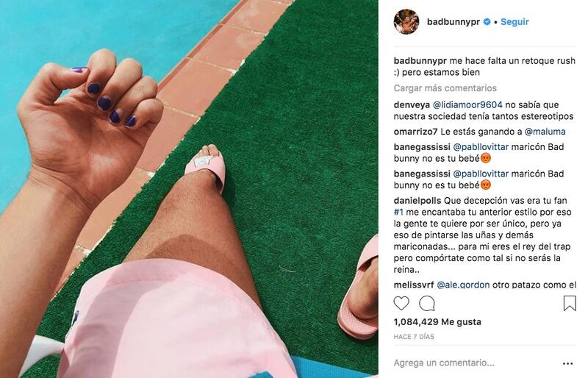View the 1,084,429 Me gusta likes list
The width and height of the screenshot is (588, 378).
[437, 322]
